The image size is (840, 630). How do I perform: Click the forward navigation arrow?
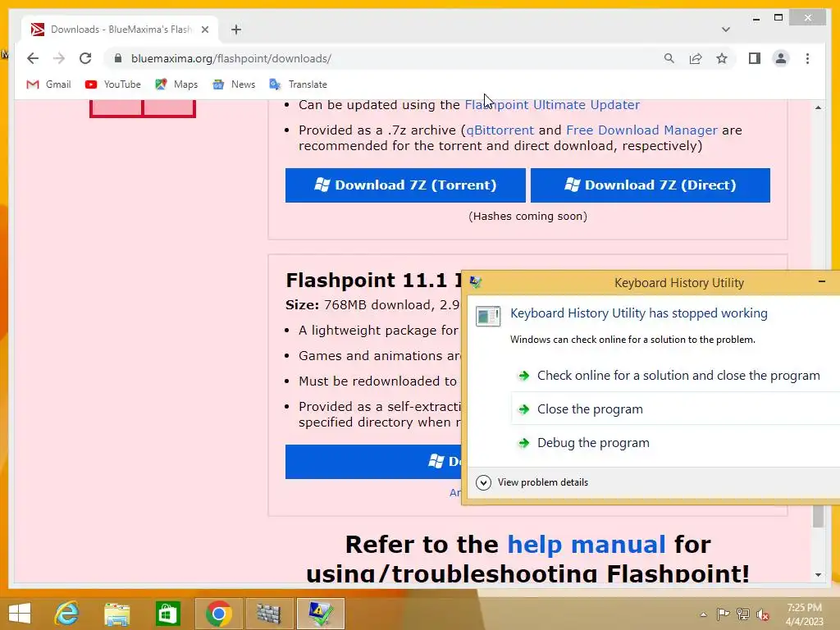pos(59,58)
